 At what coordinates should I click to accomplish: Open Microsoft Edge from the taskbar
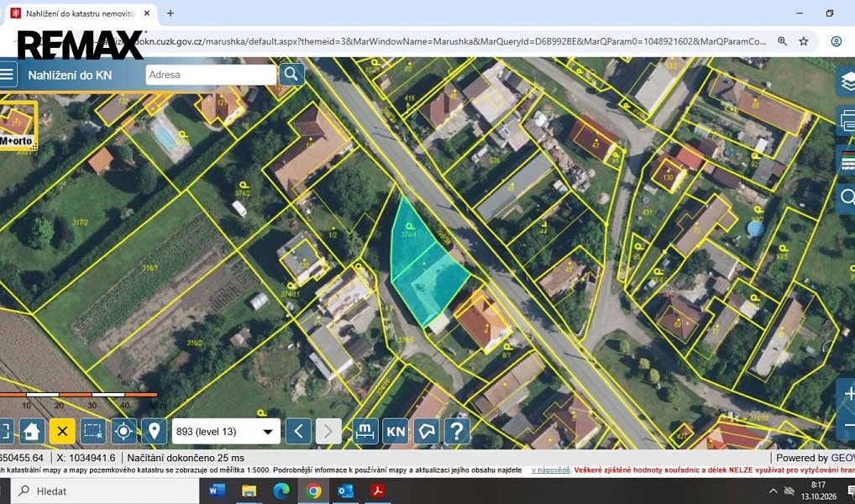click(x=281, y=491)
